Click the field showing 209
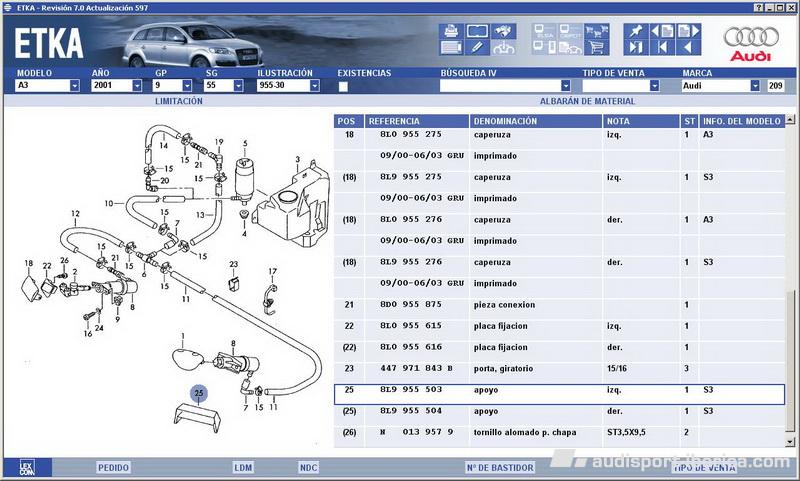 776,86
